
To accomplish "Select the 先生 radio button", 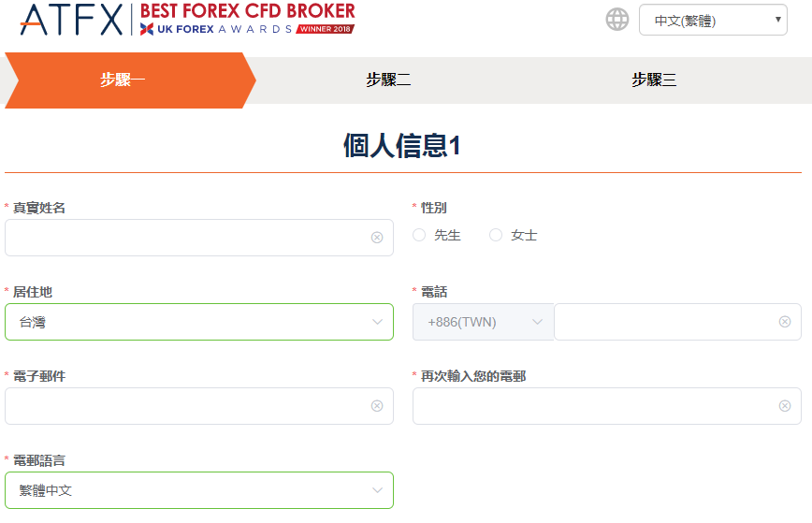I will [x=419, y=236].
